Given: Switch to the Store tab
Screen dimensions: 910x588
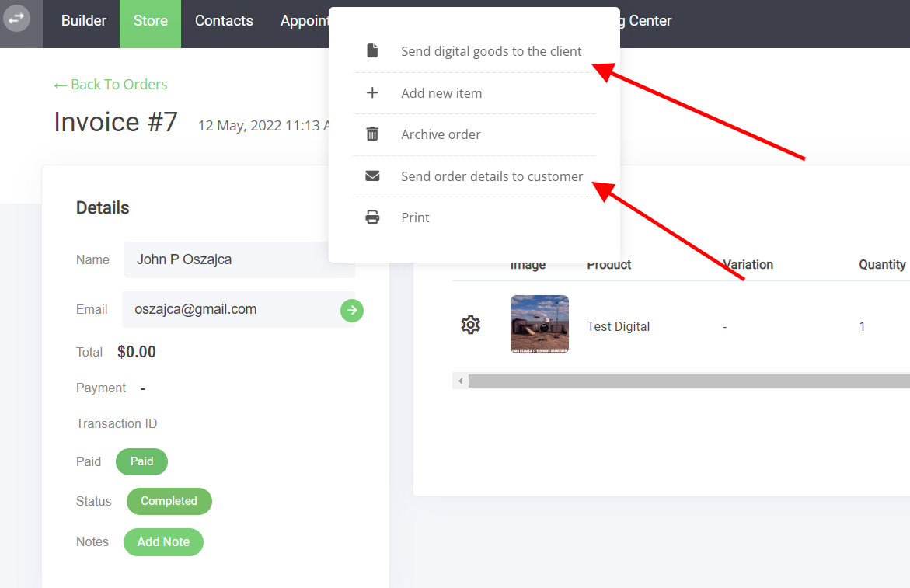Looking at the screenshot, I should coord(150,21).
